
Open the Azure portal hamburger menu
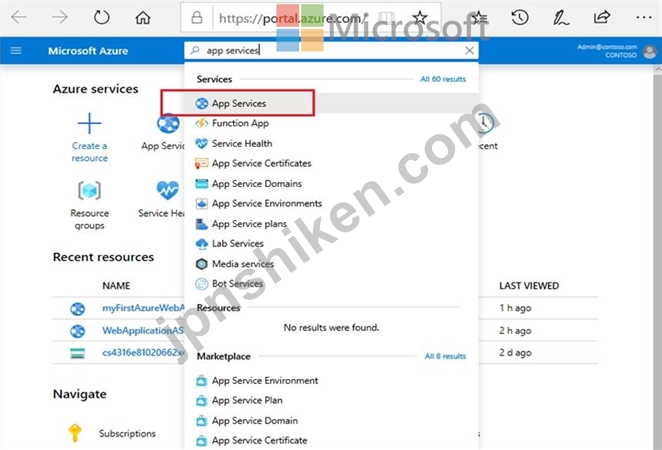[16, 51]
